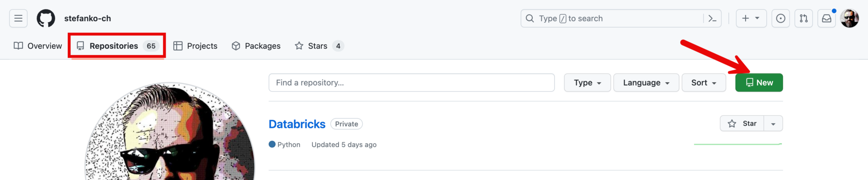Open the notifications inbox icon
Screen dimensions: 868x180
(x=826, y=18)
